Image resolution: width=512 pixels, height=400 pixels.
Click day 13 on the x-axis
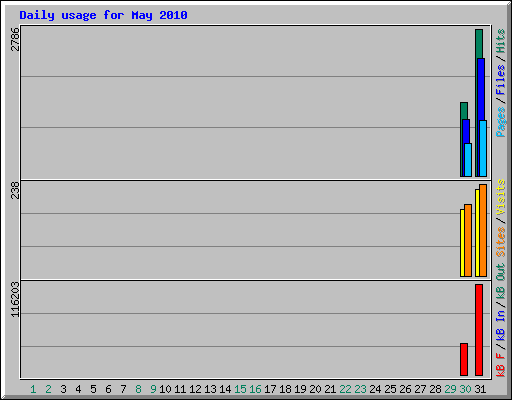coord(210,389)
